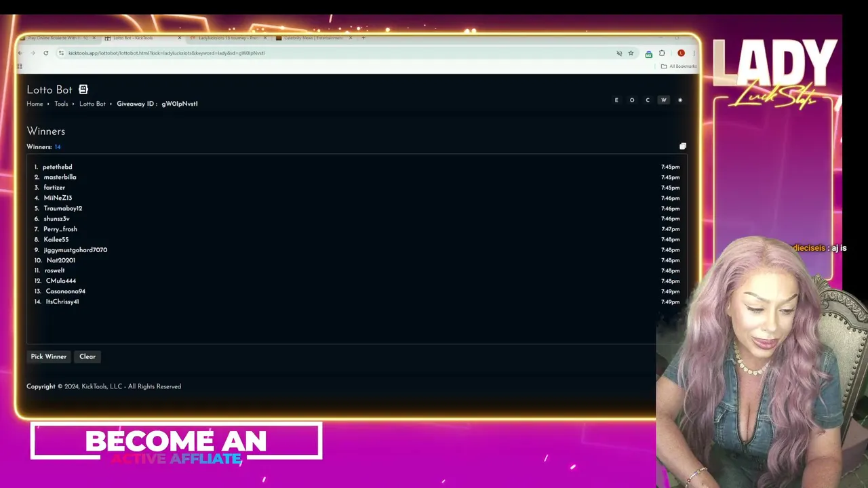The width and height of the screenshot is (868, 488).
Task: Click the browser forward arrow
Action: pyautogui.click(x=33, y=53)
